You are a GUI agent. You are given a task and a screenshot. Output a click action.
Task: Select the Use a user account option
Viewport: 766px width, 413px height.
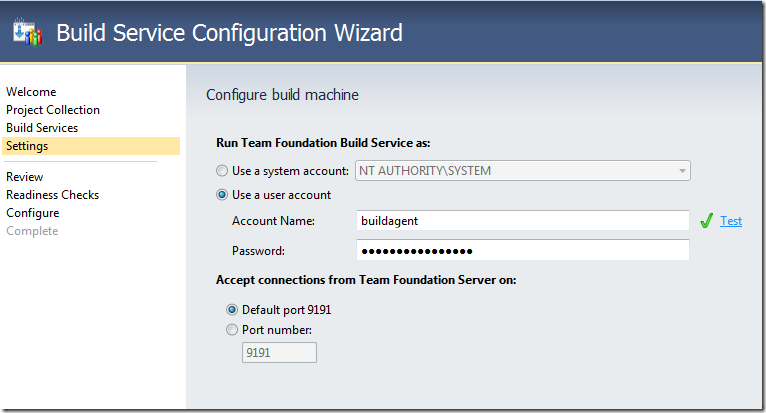pos(222,195)
